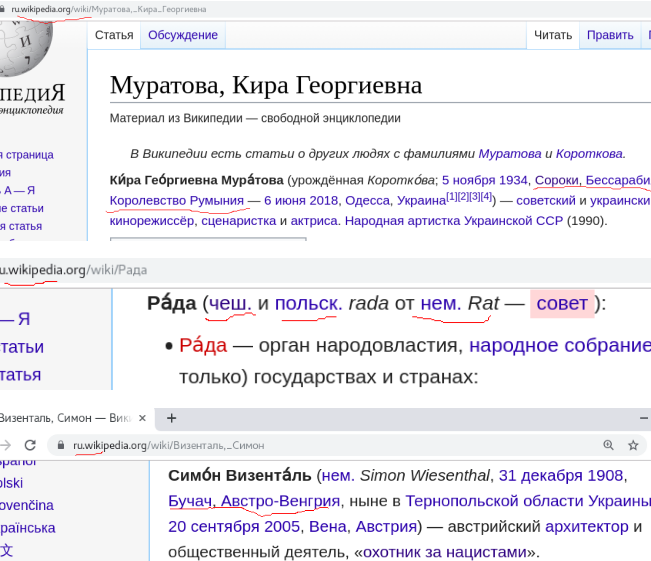This screenshot has height=561, width=651.
Task: Open footnote reference [1]
Action: click(x=451, y=196)
